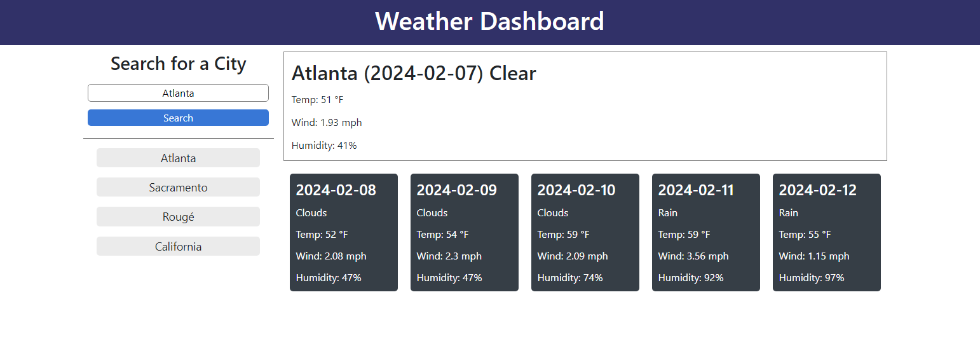Click the 2024-02-10 forecast card date
The height and width of the screenshot is (360, 980).
[576, 190]
